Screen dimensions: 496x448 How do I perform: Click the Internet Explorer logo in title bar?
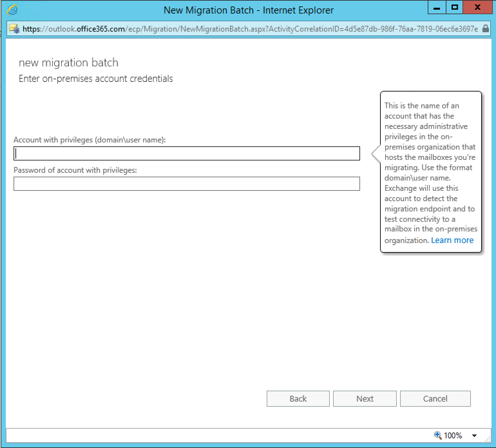12,10
